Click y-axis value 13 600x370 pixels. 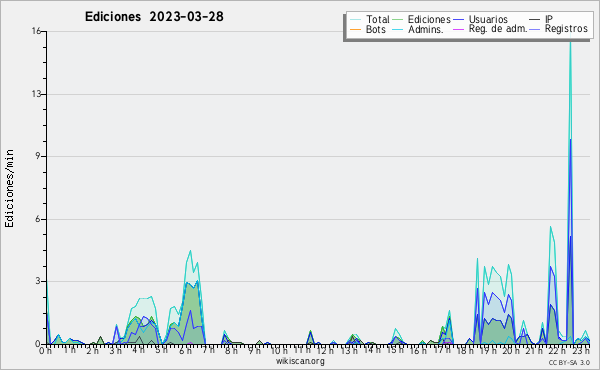pyautogui.click(x=36, y=94)
